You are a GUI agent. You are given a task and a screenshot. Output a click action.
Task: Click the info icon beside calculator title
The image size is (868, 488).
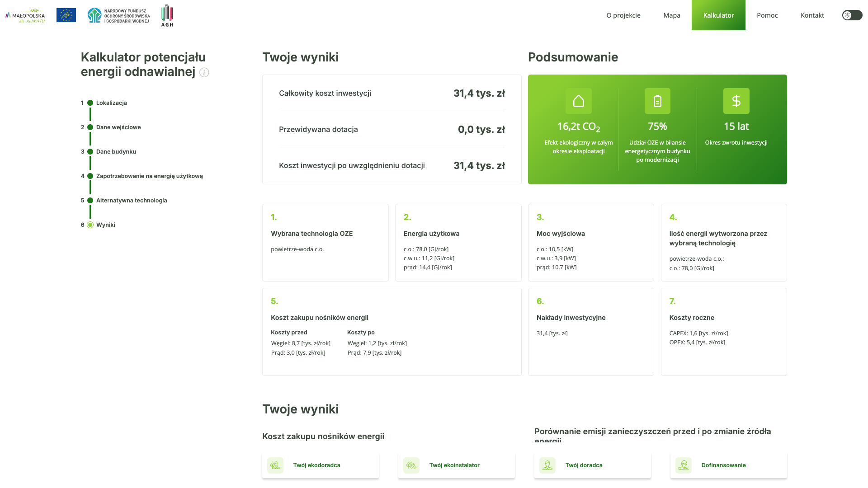pyautogui.click(x=204, y=72)
